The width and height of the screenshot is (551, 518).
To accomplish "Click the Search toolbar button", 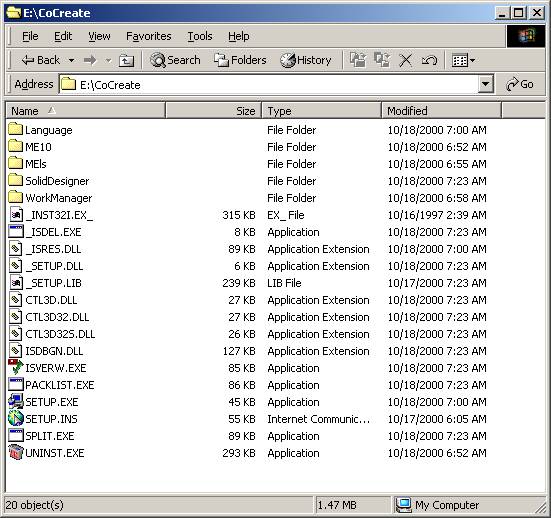I will point(175,60).
